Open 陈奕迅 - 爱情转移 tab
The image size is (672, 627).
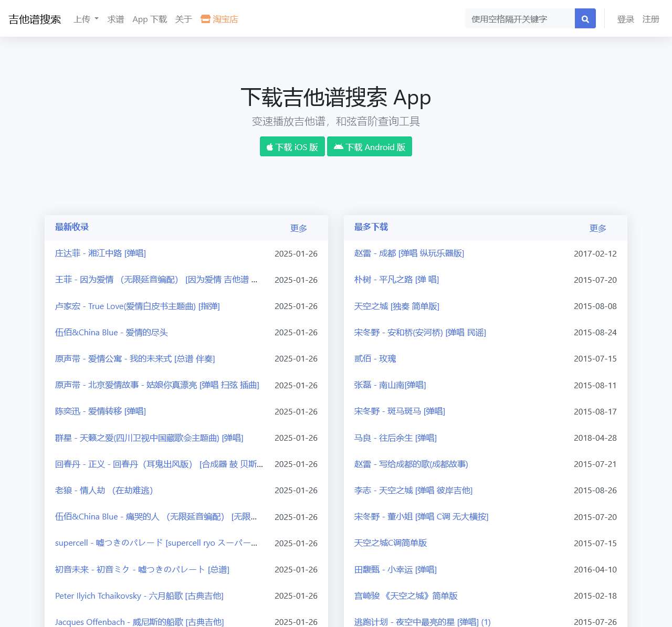click(100, 411)
